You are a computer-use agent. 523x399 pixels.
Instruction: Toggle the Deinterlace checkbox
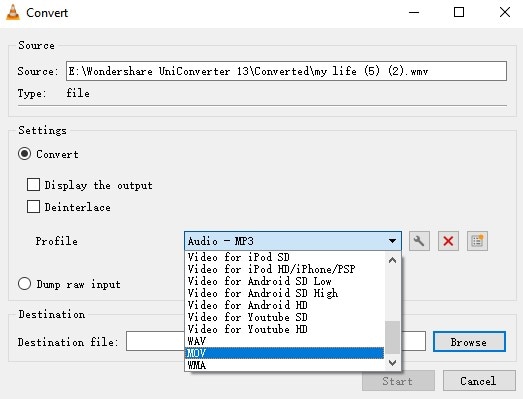click(33, 207)
